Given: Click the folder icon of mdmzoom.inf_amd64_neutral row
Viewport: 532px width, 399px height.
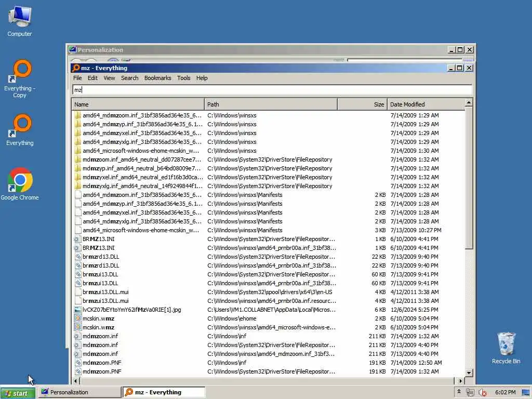Looking at the screenshot, I should tap(78, 159).
